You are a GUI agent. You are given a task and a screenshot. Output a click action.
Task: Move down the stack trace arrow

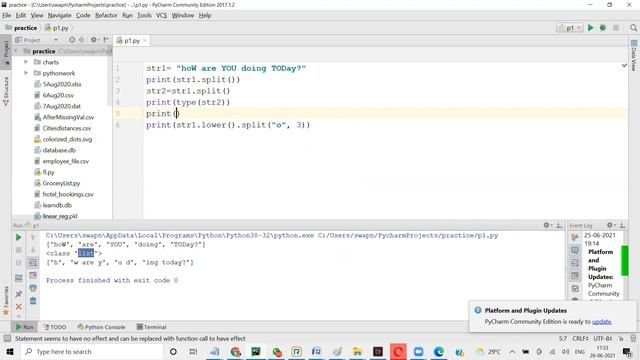(x=33, y=250)
